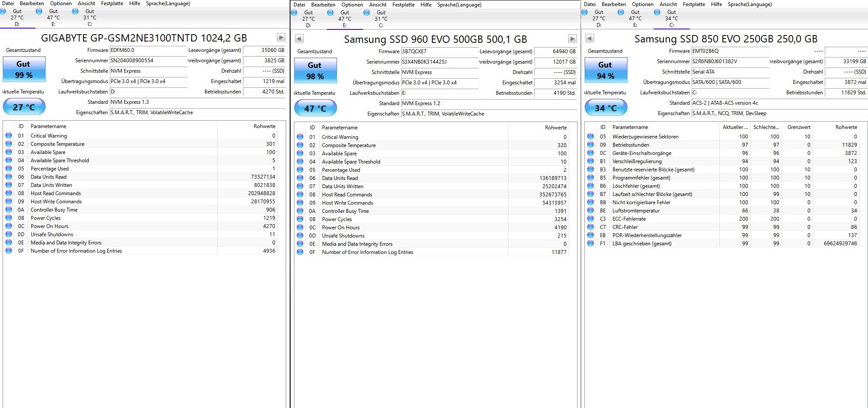
Task: Click status orb of Power On Hours in 960 EVO list
Action: click(x=300, y=228)
